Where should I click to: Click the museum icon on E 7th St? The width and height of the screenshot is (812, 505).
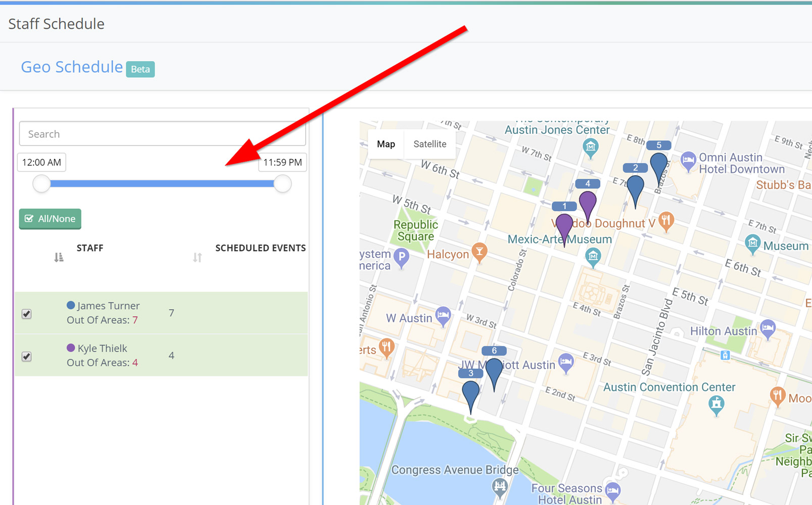752,244
